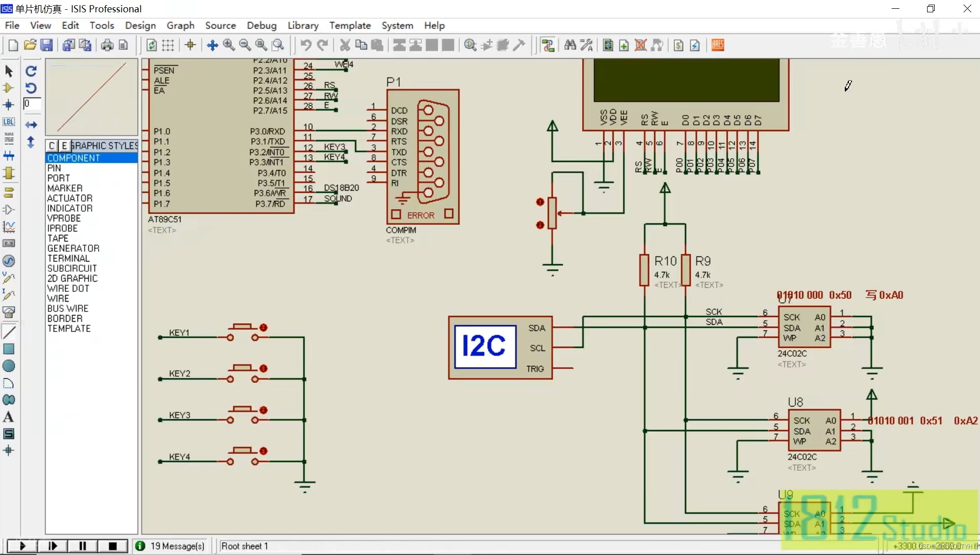The image size is (980, 555).
Task: Open the File menu
Action: coord(12,25)
